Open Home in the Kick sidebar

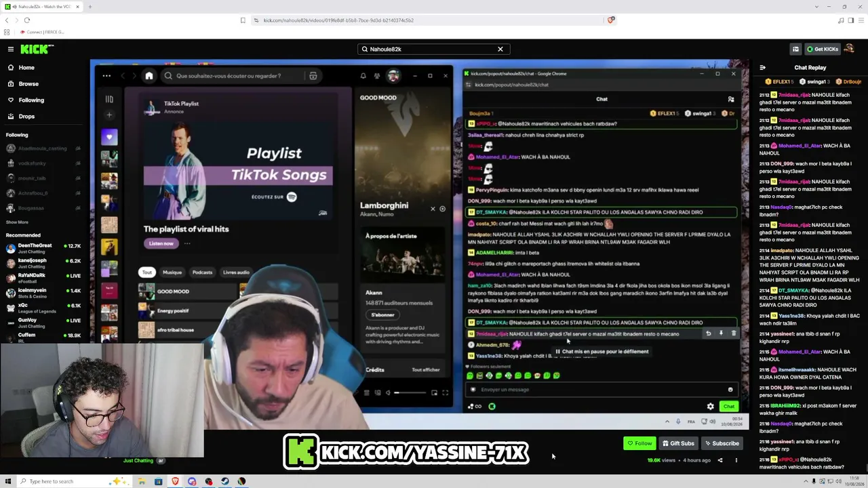26,68
